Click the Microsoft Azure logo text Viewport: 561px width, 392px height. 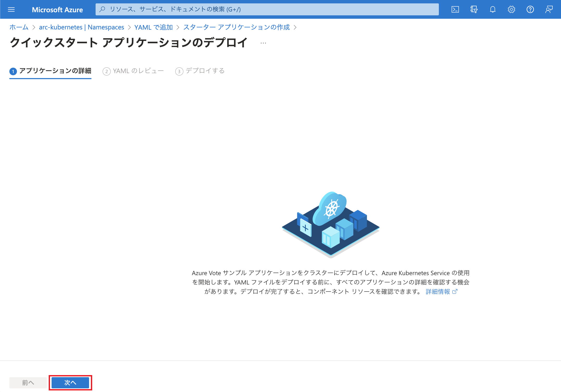[x=57, y=10]
